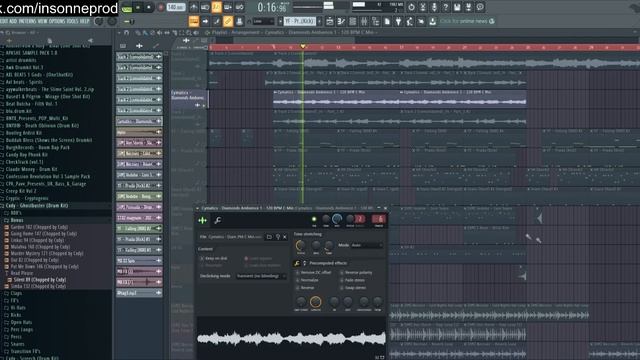
Task: Toggle the pattern/song mode switch
Action: click(x=127, y=8)
